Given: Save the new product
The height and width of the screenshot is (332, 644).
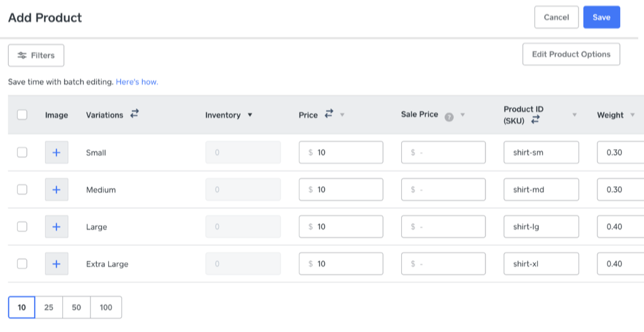Looking at the screenshot, I should [601, 18].
